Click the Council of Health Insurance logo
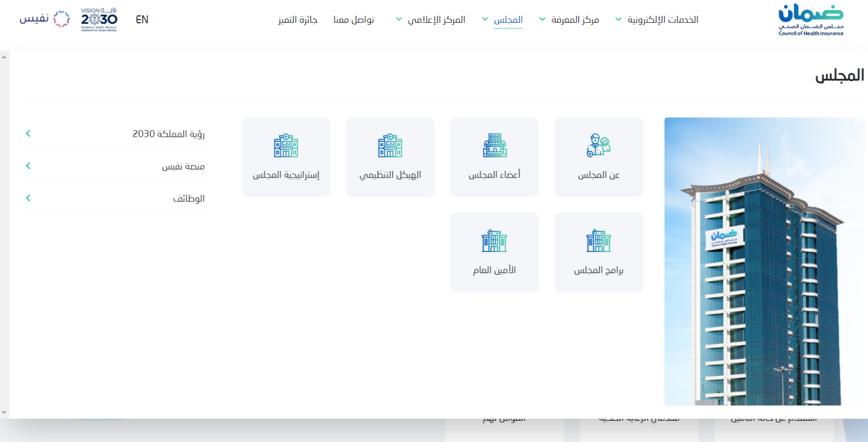Image resolution: width=868 pixels, height=442 pixels. 810,20
